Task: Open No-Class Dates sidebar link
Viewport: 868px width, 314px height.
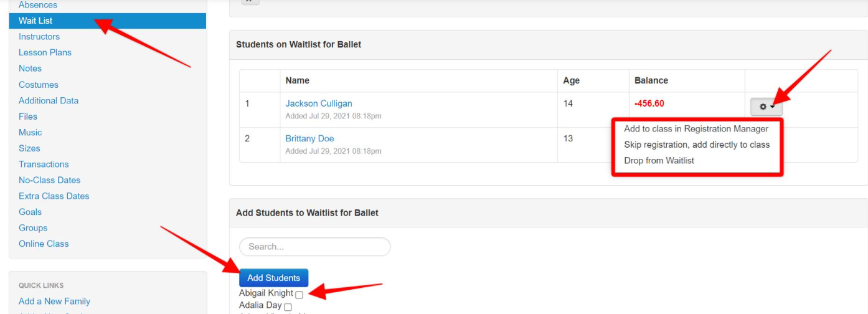Action: tap(50, 180)
